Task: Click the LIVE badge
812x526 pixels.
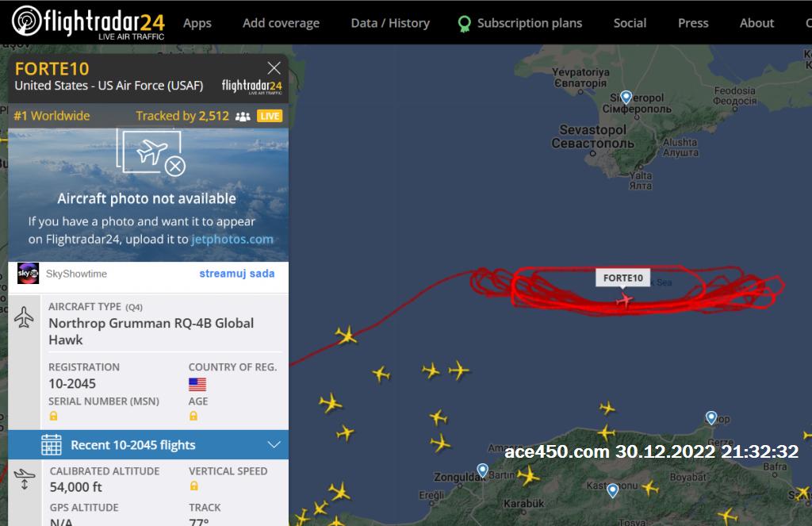Action: pyautogui.click(x=270, y=116)
